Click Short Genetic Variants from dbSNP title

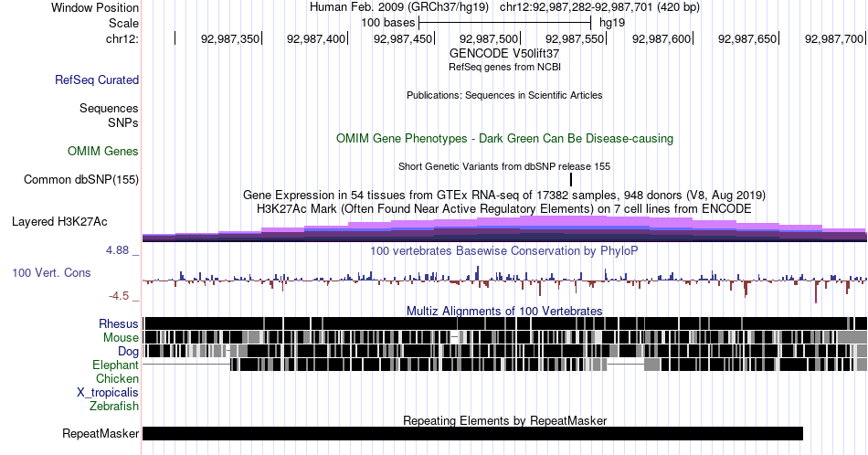(x=504, y=166)
